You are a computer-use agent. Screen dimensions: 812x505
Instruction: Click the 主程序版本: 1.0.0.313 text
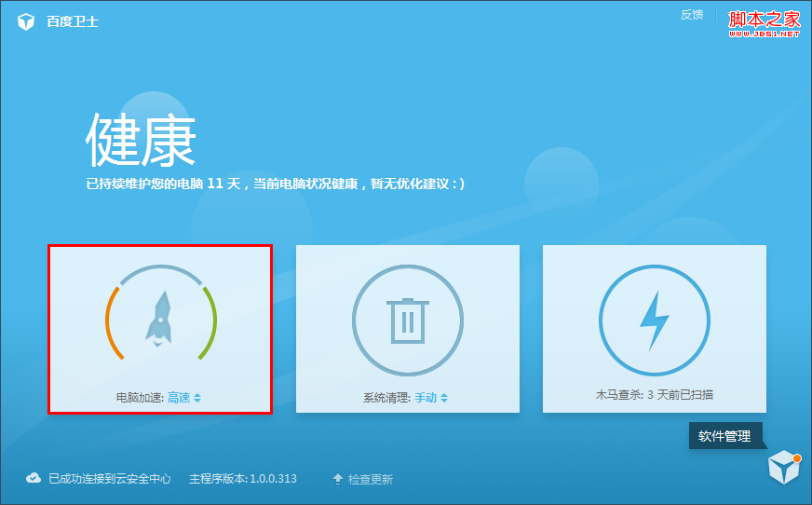(243, 479)
